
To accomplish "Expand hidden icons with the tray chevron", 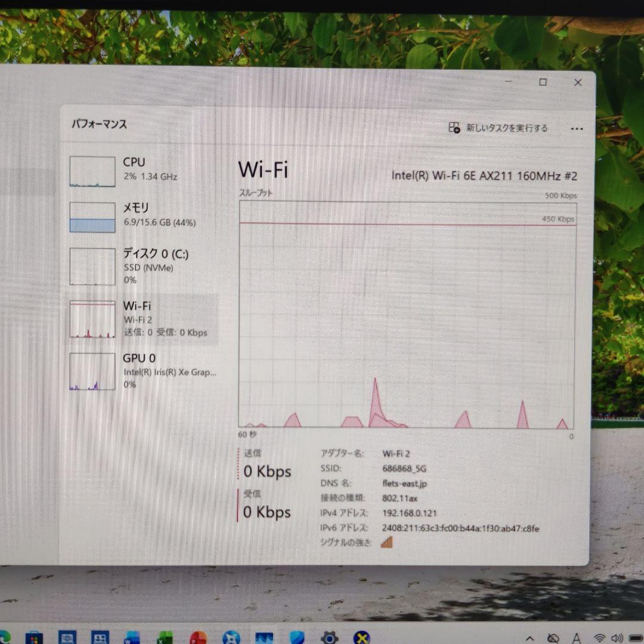I will tap(530, 636).
